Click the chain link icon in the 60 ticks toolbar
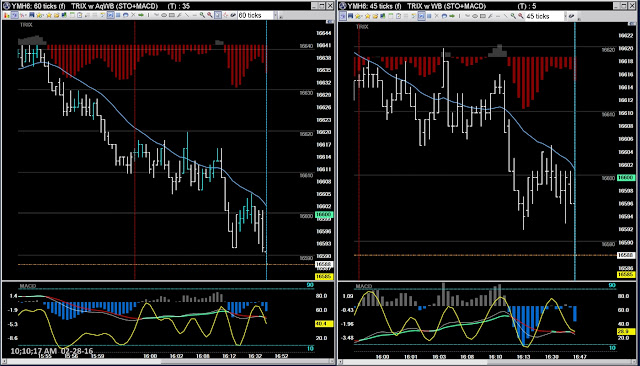 (233, 15)
